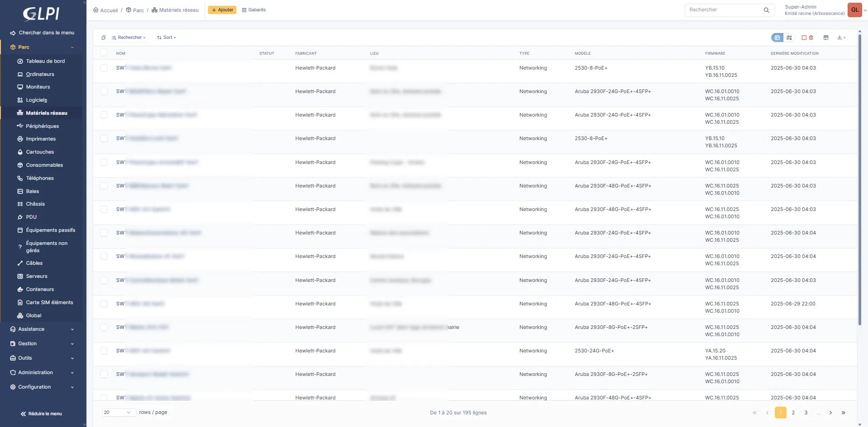Check the 2530-24G-PoE+ row checkbox
Image resolution: width=868 pixels, height=427 pixels.
coord(104,351)
